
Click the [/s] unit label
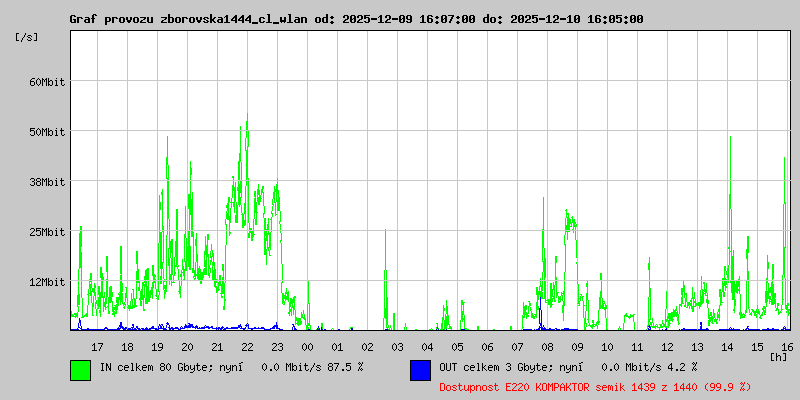[28, 37]
